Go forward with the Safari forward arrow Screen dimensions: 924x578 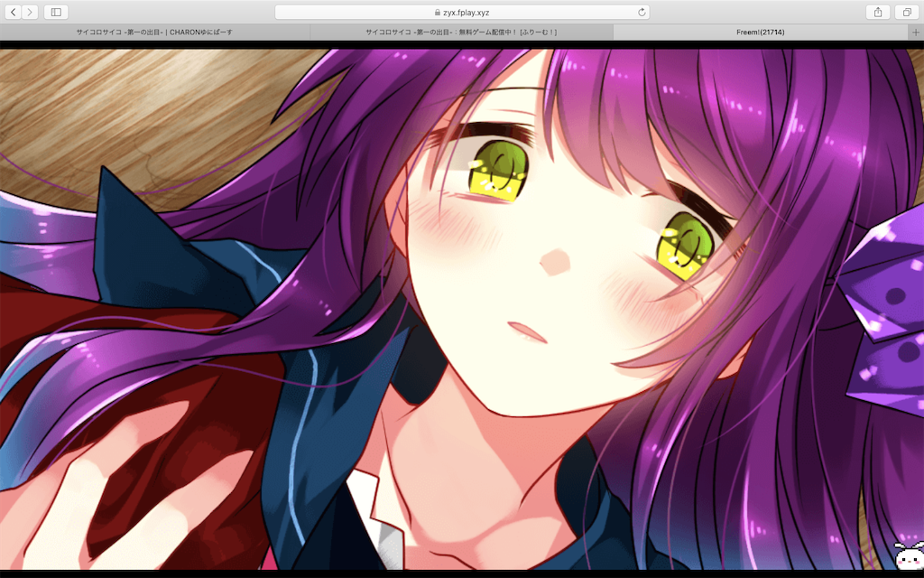tap(30, 12)
